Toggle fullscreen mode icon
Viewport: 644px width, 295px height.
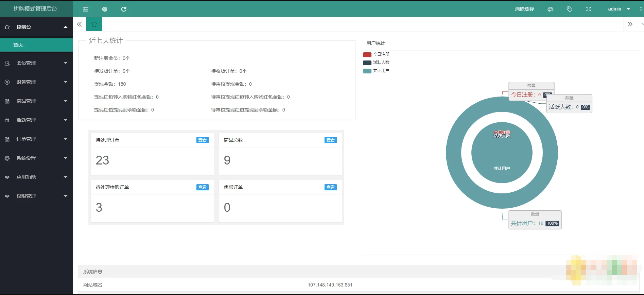click(589, 9)
